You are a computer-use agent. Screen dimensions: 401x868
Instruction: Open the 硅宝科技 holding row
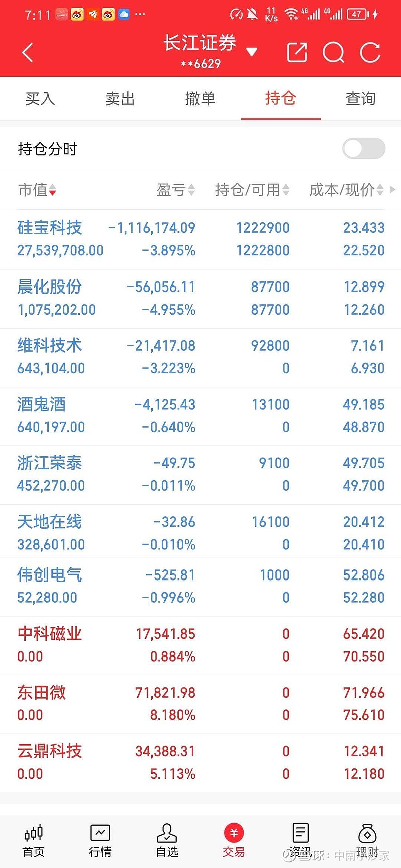(x=200, y=239)
